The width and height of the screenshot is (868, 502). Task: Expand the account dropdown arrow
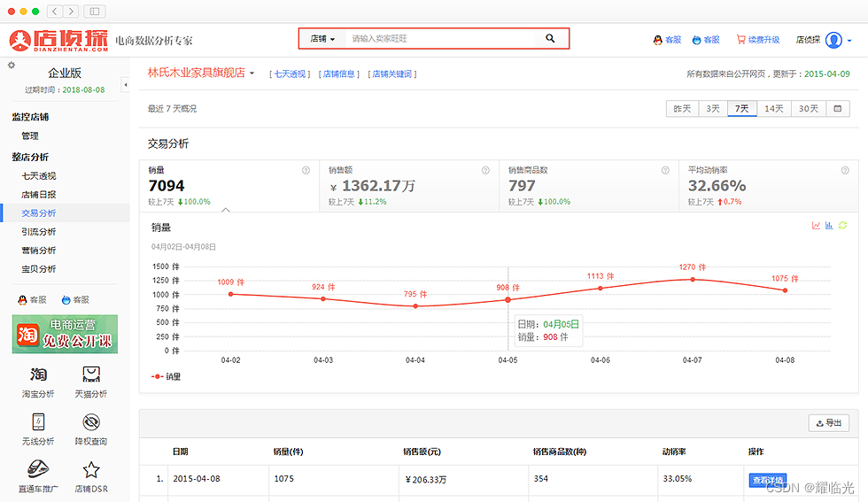849,41
